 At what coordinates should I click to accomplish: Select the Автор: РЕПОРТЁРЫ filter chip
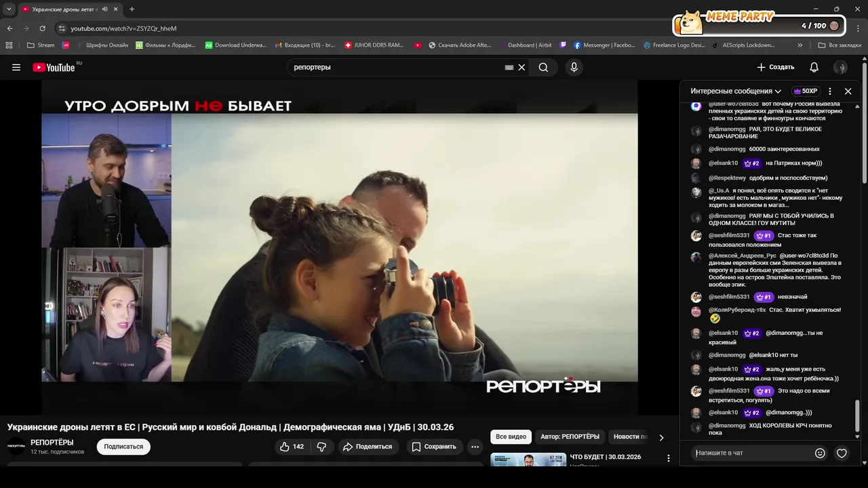tap(570, 436)
